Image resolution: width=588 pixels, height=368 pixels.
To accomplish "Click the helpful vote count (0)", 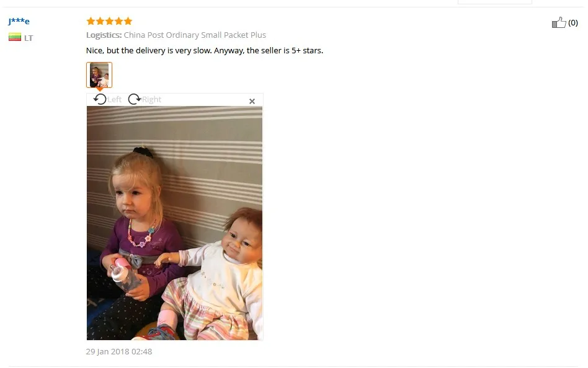I will tap(573, 23).
